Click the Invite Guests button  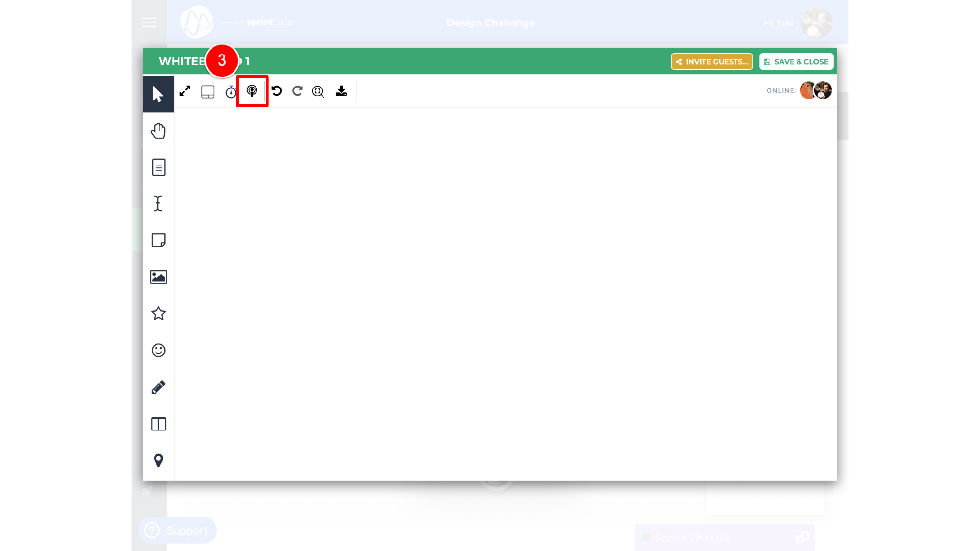(712, 62)
